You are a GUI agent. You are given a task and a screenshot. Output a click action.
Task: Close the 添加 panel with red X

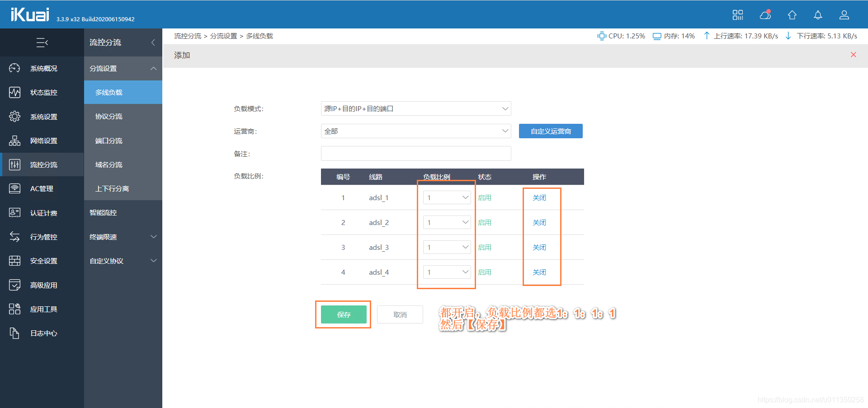[854, 55]
